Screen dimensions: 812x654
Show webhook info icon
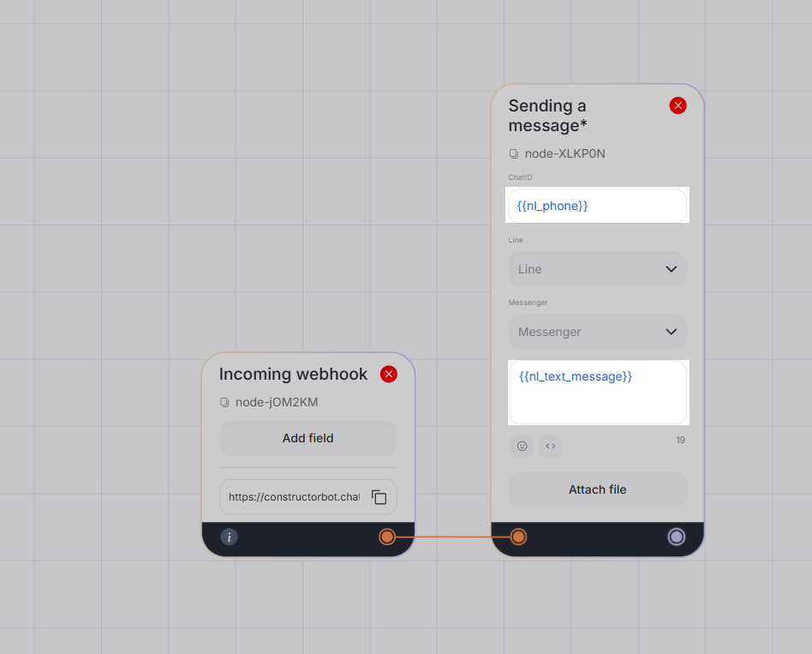click(229, 537)
